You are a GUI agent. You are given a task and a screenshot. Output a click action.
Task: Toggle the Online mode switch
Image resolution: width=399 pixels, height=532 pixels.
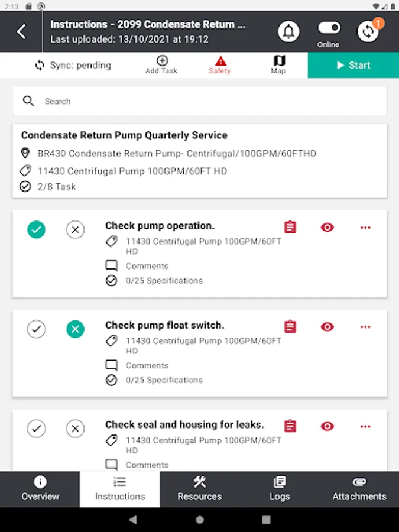point(329,28)
